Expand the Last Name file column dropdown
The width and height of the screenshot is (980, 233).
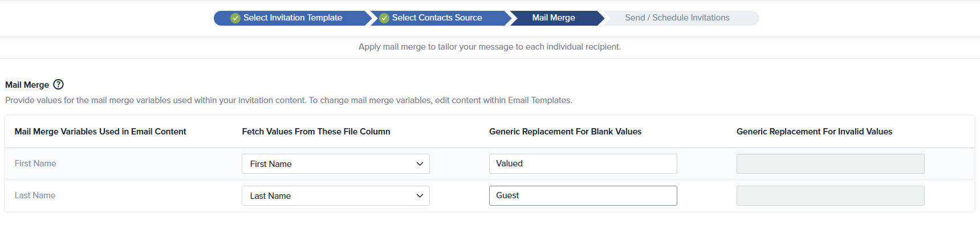pos(335,196)
